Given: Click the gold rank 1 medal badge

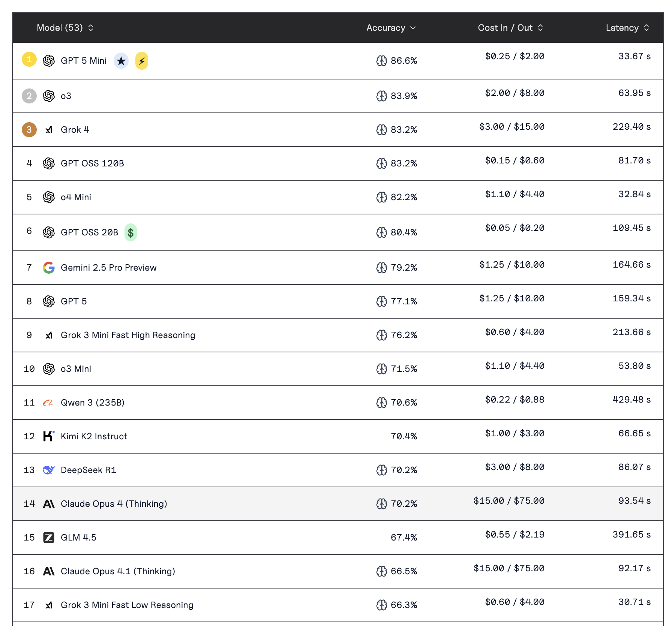Looking at the screenshot, I should (x=29, y=60).
